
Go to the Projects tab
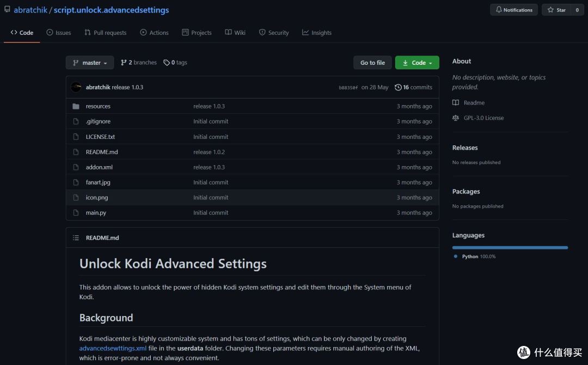(x=197, y=33)
